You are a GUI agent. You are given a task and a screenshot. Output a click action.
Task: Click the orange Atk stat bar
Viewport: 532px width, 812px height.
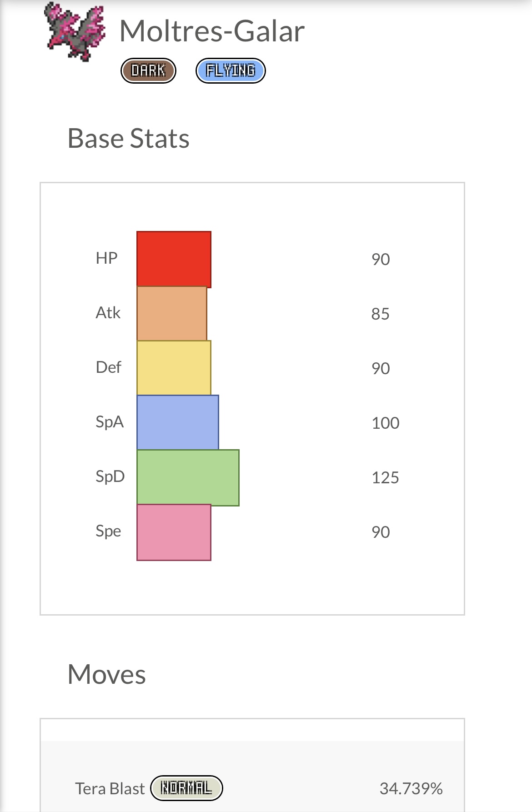pyautogui.click(x=172, y=313)
